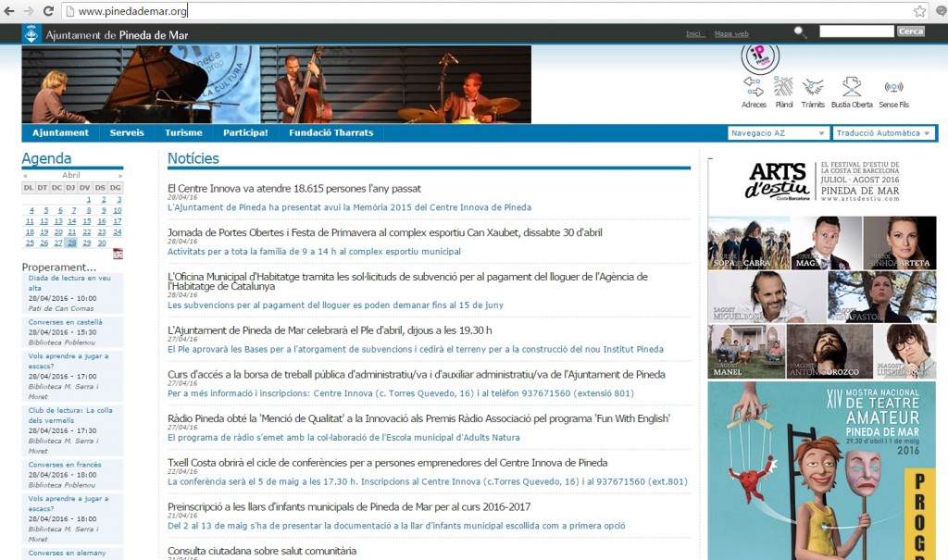This screenshot has height=560, width=948.
Task: Click the Cerca search button
Action: click(910, 31)
